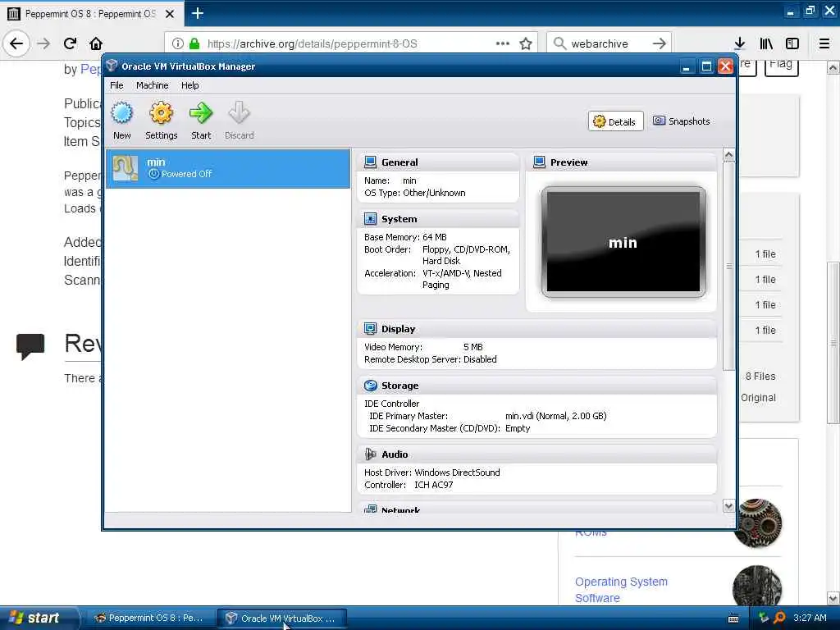The width and height of the screenshot is (840, 630).
Task: Open the Help menu in VirtualBox
Action: click(x=189, y=85)
